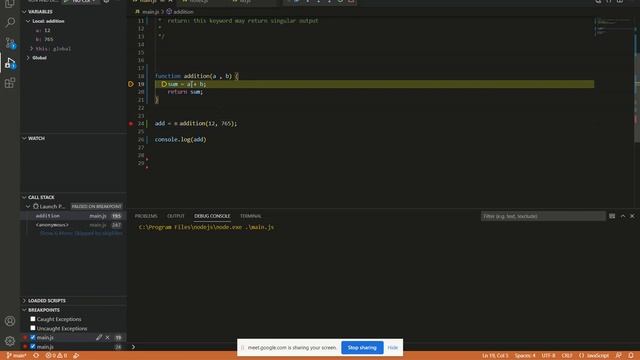Image resolution: width=640 pixels, height=360 pixels.
Task: Uncheck the main.js line 19 breakpoint
Action: coord(33,338)
